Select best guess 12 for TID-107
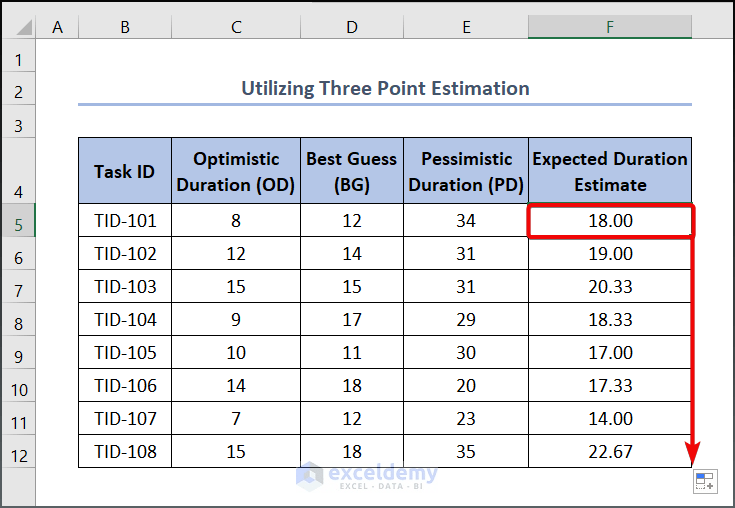 tap(352, 418)
